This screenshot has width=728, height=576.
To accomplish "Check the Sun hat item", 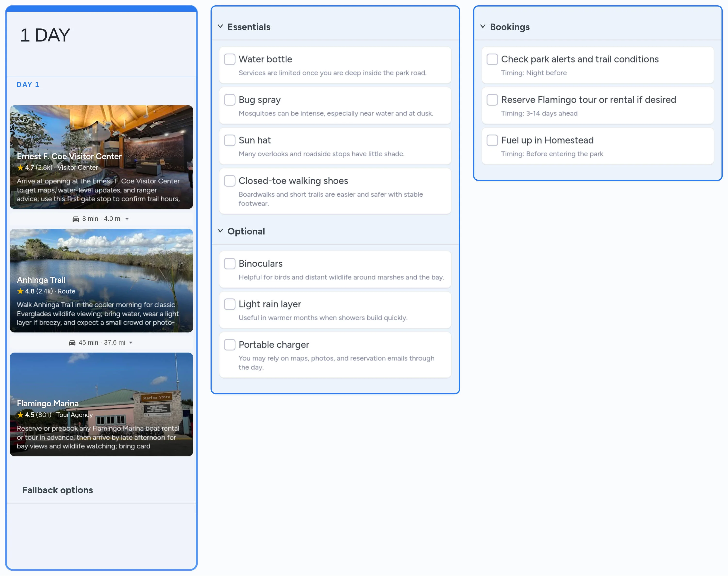I will (x=229, y=140).
